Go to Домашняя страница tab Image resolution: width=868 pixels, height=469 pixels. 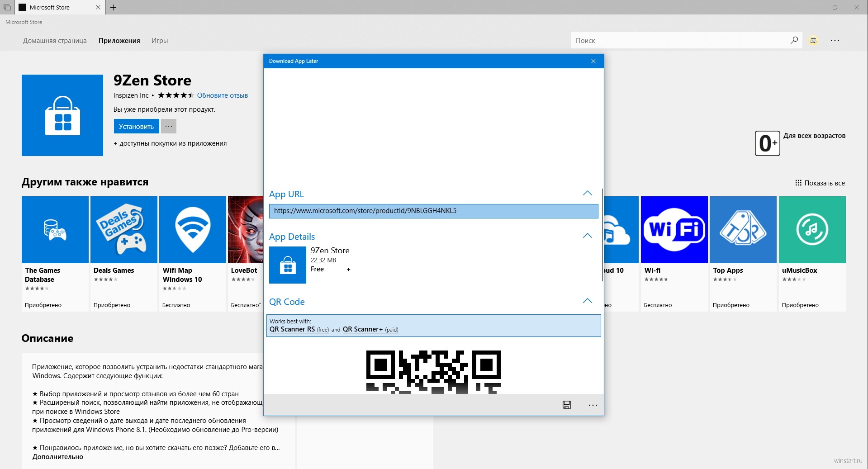(x=55, y=41)
